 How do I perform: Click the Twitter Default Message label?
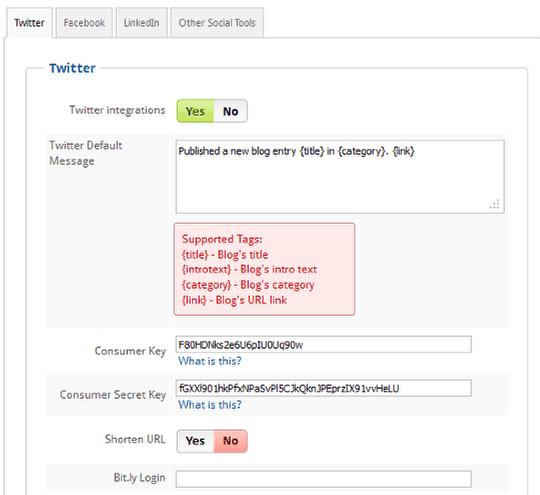click(85, 153)
